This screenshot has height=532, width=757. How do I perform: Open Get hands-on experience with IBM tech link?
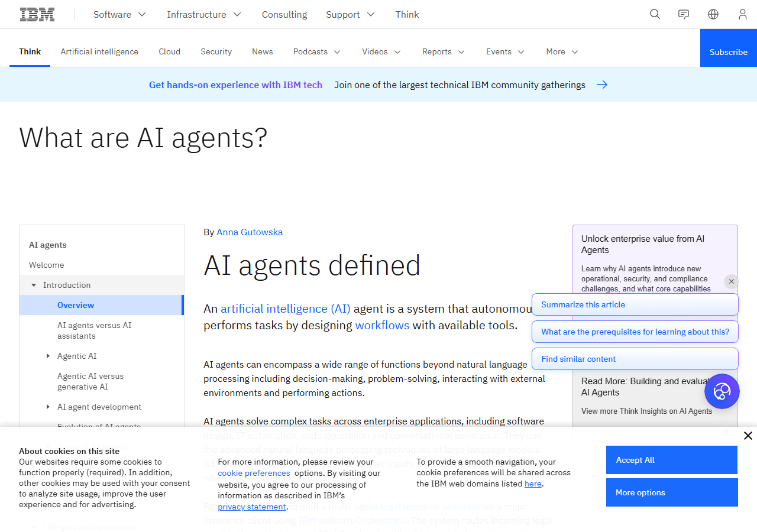point(235,85)
